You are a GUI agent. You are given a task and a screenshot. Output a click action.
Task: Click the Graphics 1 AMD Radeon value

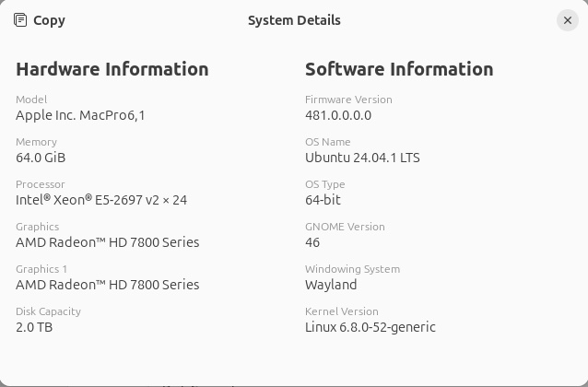click(107, 285)
